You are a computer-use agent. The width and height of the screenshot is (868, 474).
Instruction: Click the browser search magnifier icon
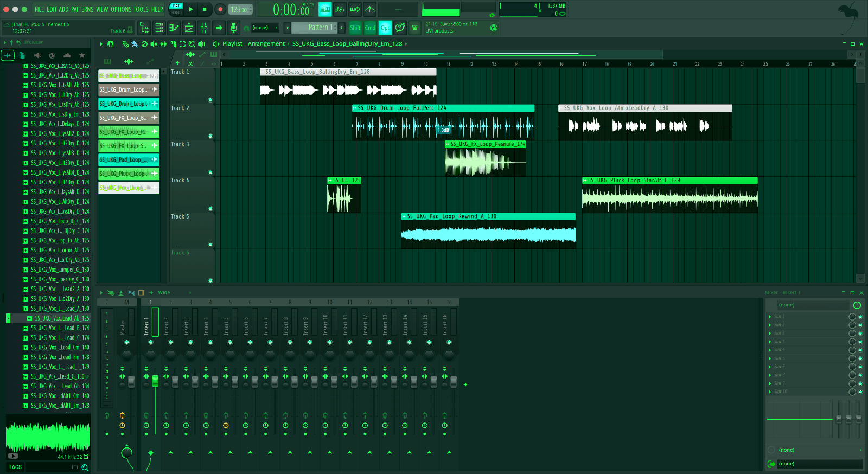click(85, 467)
